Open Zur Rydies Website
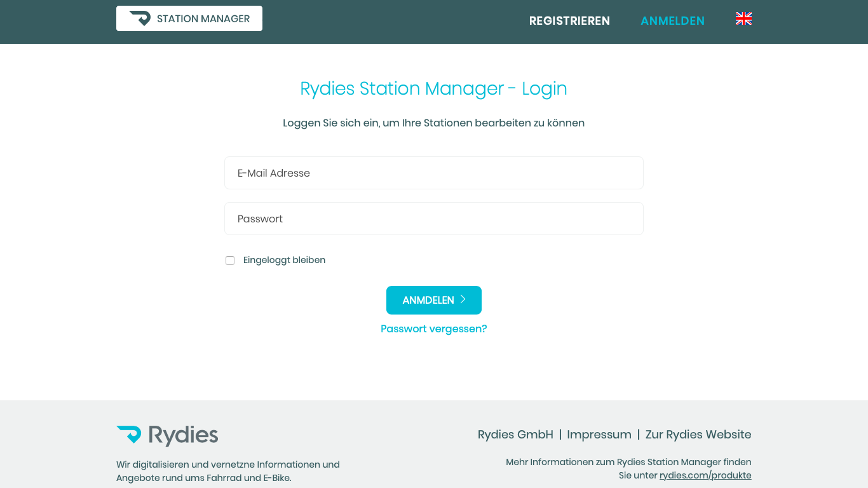This screenshot has height=488, width=868. pos(698,435)
